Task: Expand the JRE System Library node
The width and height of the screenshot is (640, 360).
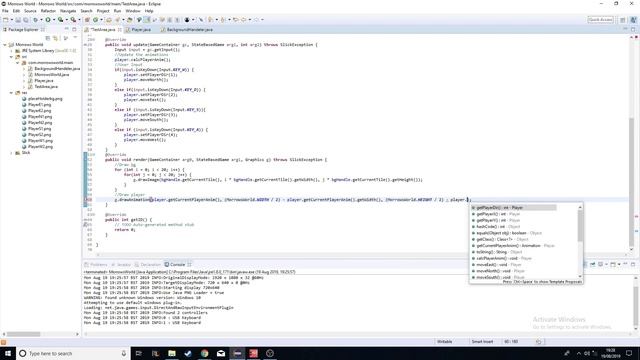Action: click(x=11, y=51)
